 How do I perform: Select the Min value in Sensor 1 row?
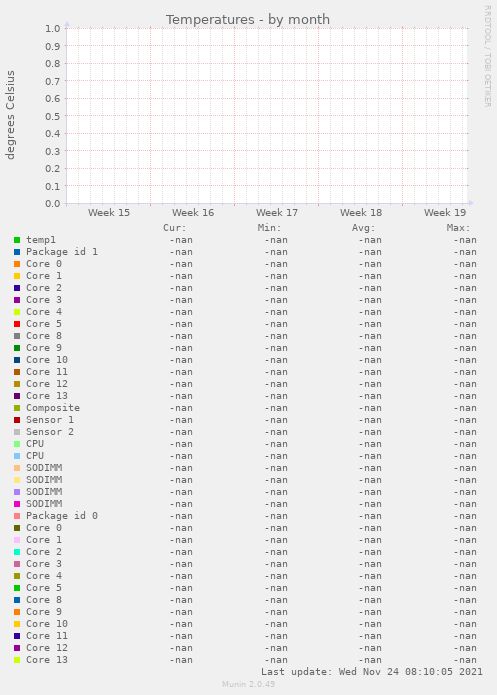[x=276, y=420]
